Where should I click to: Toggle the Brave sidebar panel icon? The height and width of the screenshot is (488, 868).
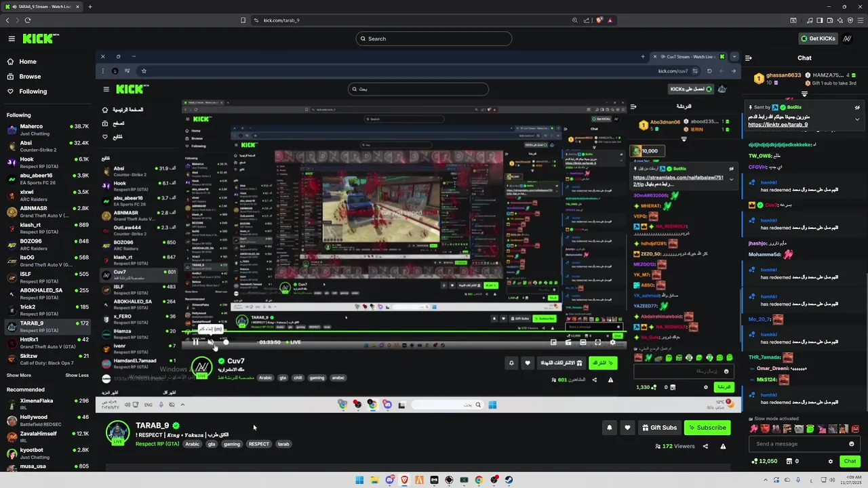click(820, 20)
